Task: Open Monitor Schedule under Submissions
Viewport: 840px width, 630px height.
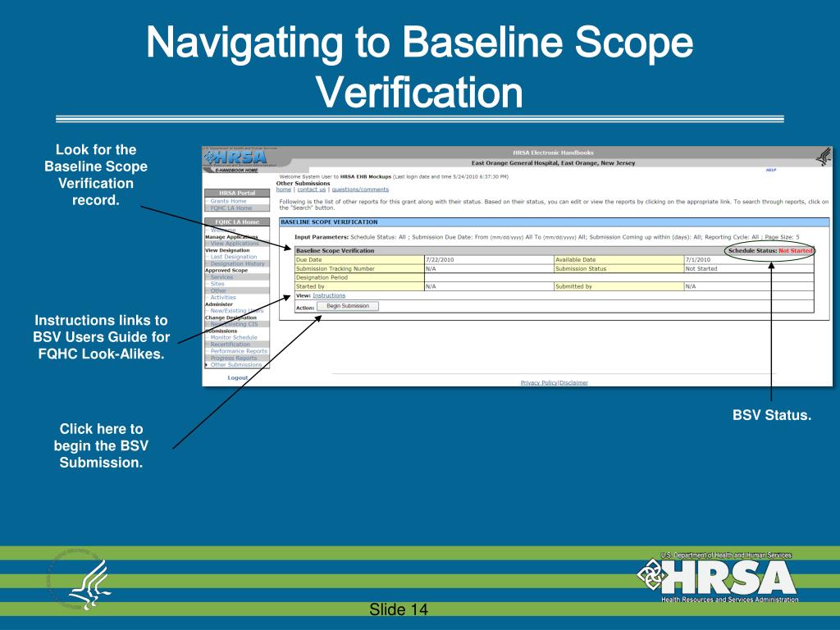Action: [x=234, y=337]
